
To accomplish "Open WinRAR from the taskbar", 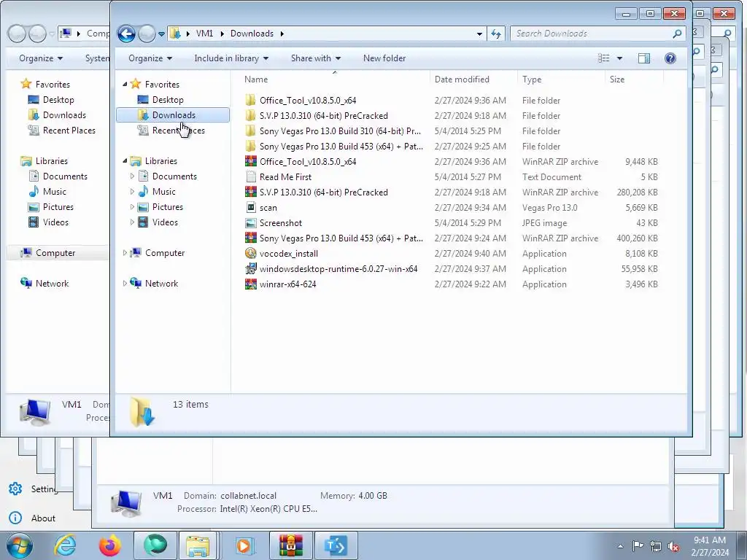I will click(290, 545).
